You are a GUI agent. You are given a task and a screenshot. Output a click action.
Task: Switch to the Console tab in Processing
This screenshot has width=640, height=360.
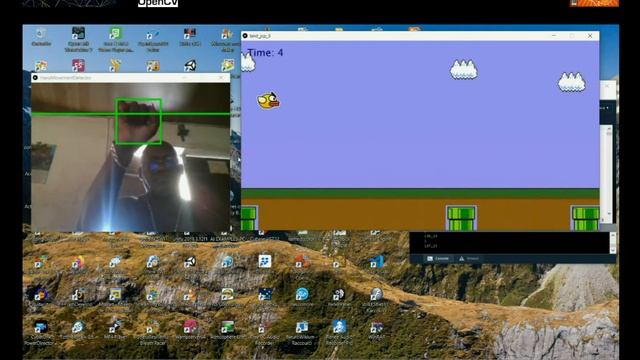(438, 258)
